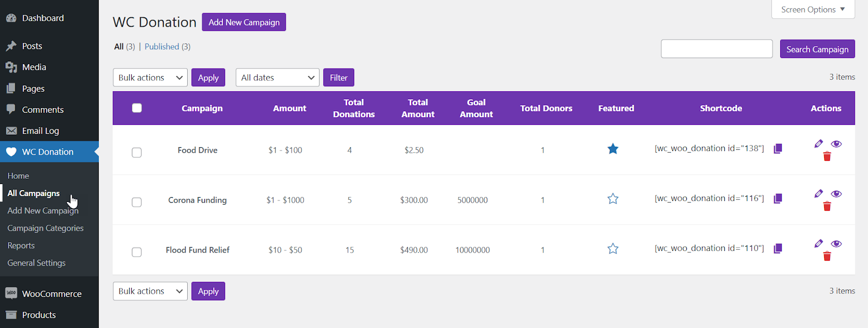This screenshot has width=868, height=328.
Task: Click the pencil icon for Flood Fund Relief
Action: [x=819, y=244]
